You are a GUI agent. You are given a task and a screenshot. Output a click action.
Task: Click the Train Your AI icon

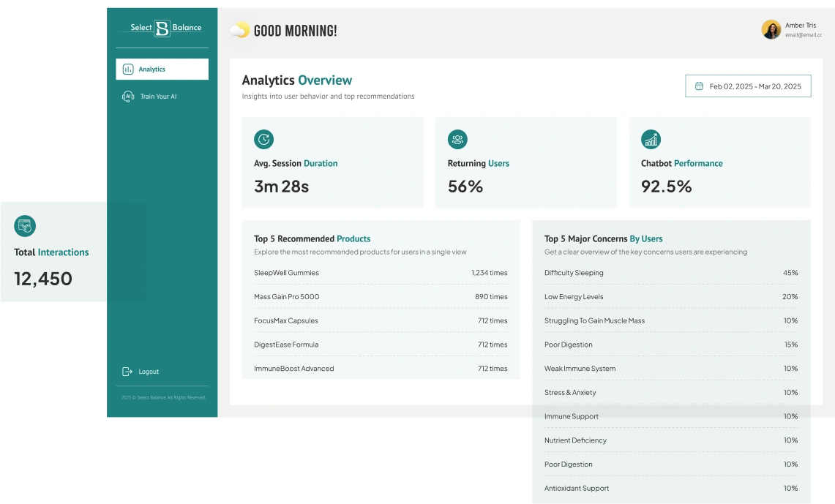coord(128,97)
